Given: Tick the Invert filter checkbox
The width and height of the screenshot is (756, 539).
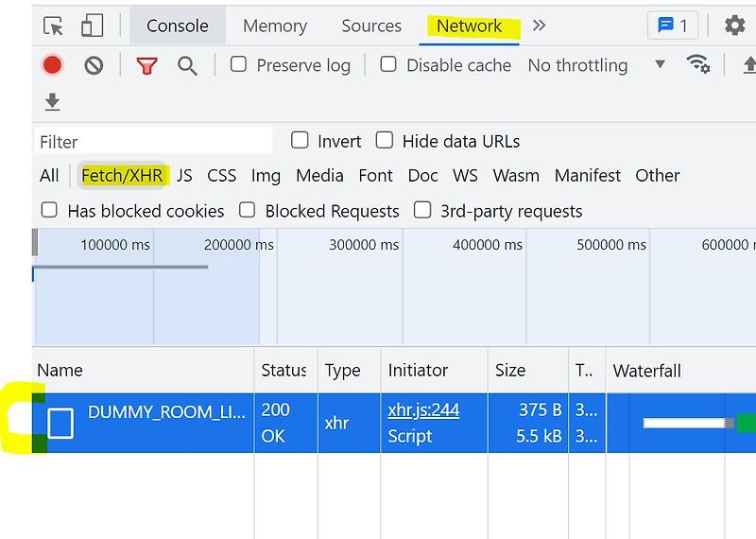Looking at the screenshot, I should pyautogui.click(x=300, y=140).
